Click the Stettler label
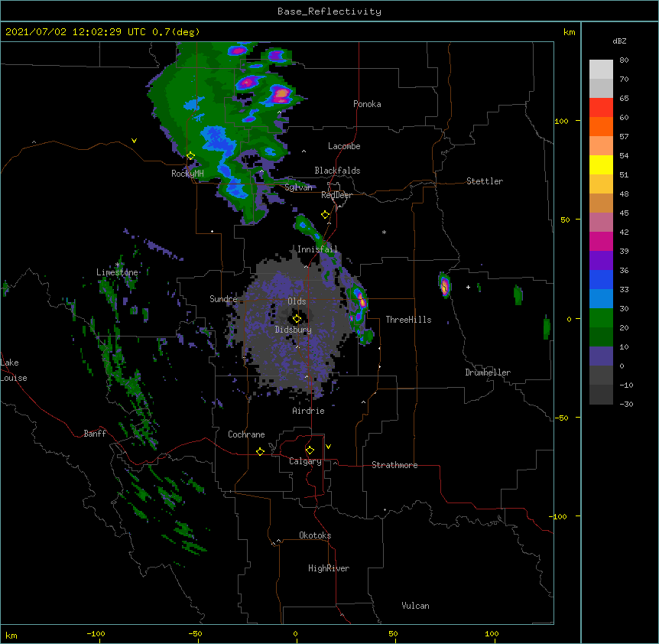Viewport: 659px width, 644px height. click(485, 181)
